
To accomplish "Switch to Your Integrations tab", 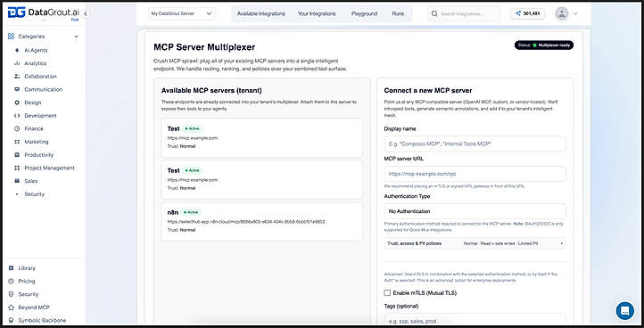I will tap(317, 13).
